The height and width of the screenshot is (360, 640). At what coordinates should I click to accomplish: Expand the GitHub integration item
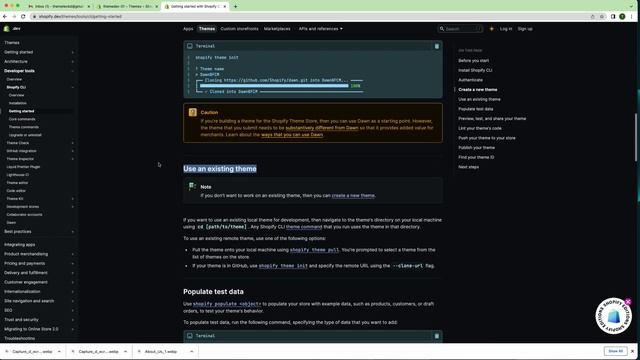tap(73, 151)
